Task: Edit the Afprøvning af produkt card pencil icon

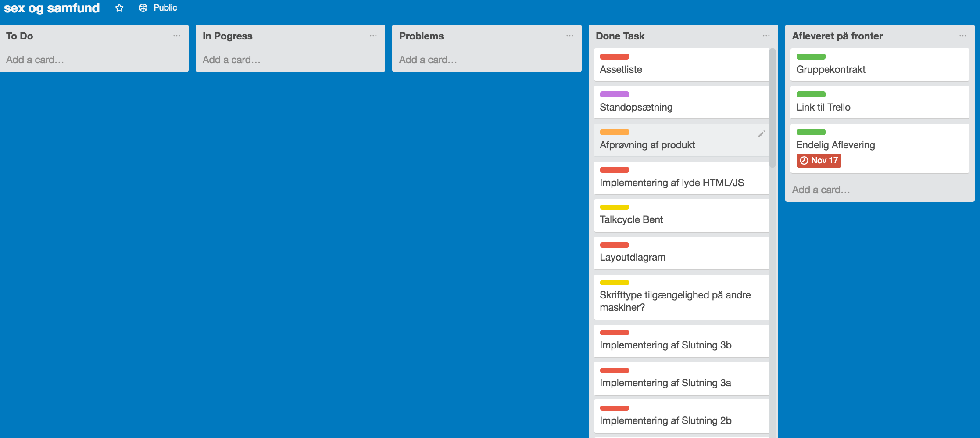Action: (762, 134)
